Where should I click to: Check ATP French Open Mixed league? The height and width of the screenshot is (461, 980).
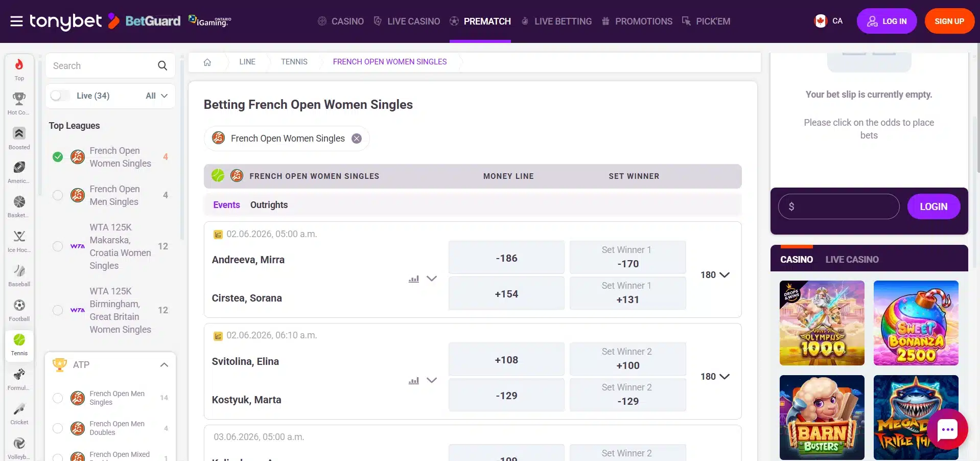point(58,457)
